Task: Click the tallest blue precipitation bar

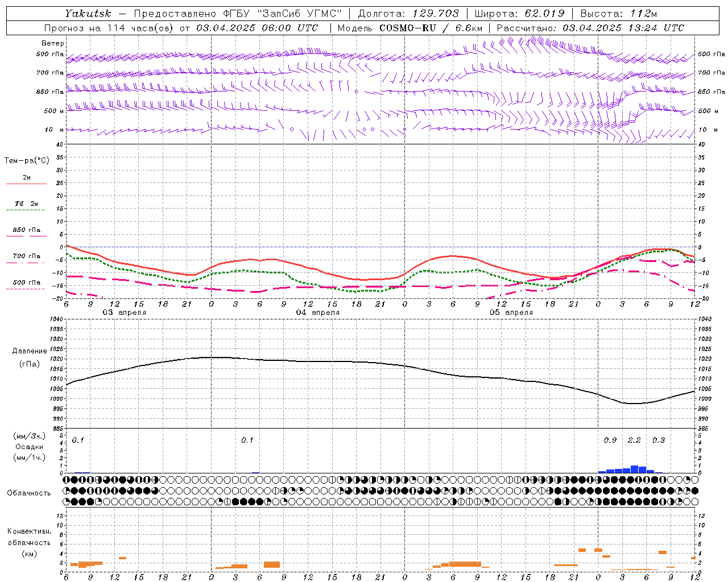Action: click(x=634, y=469)
